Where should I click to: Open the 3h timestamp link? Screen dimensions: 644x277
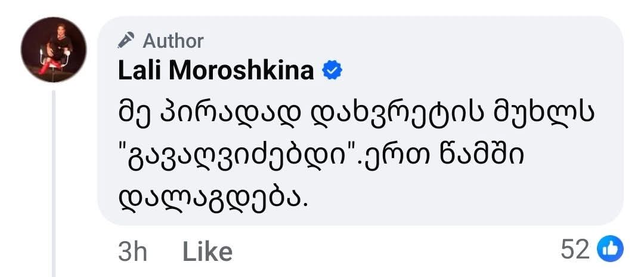pos(132,251)
